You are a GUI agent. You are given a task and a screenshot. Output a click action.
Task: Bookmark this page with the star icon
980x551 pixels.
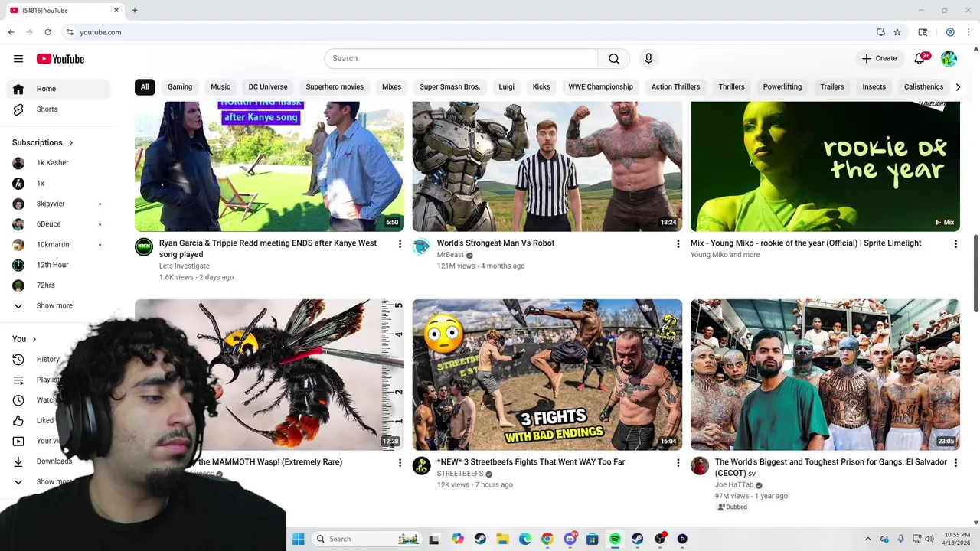click(897, 32)
